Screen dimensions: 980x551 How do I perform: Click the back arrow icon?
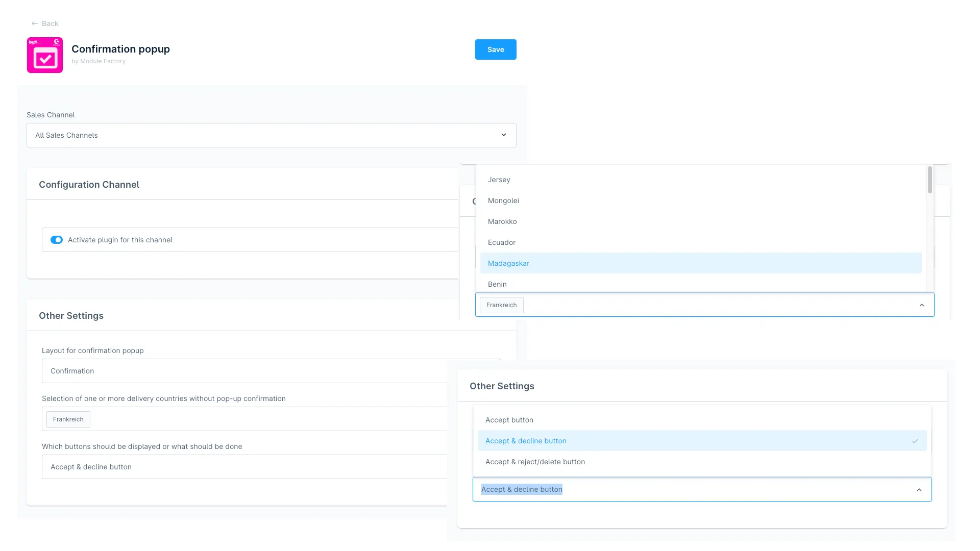point(34,23)
